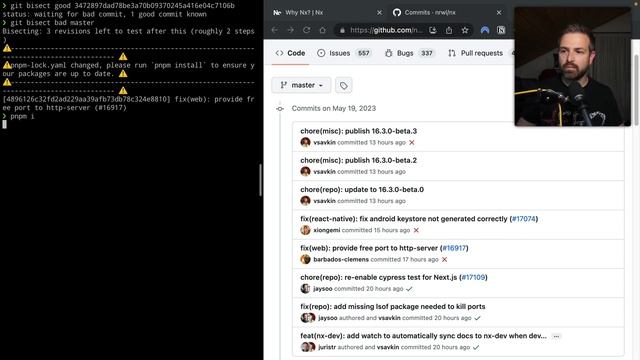Viewport: 640px width, 360px height.
Task: Click barbados-clemens avatar image
Action: pos(305,259)
